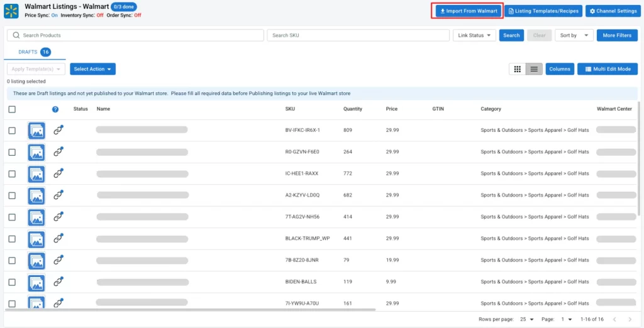Check the row with SKU IC-HEE1-RAXX

click(x=12, y=174)
